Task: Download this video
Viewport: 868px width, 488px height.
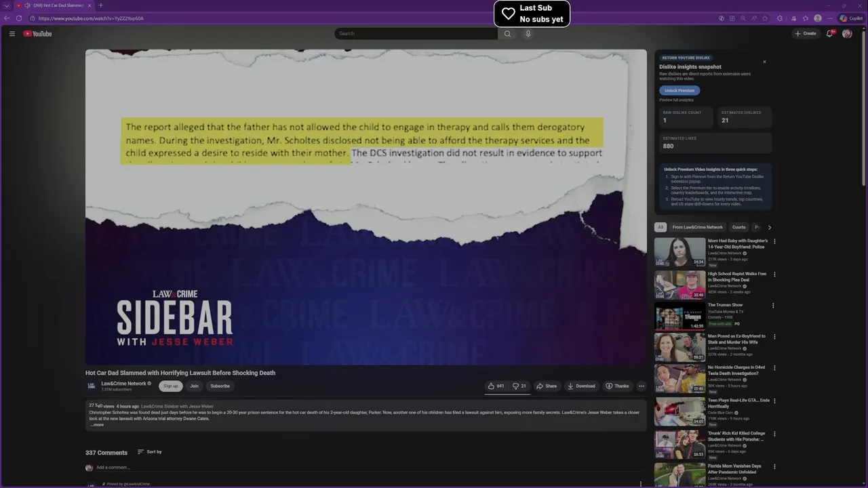Action: tap(581, 386)
